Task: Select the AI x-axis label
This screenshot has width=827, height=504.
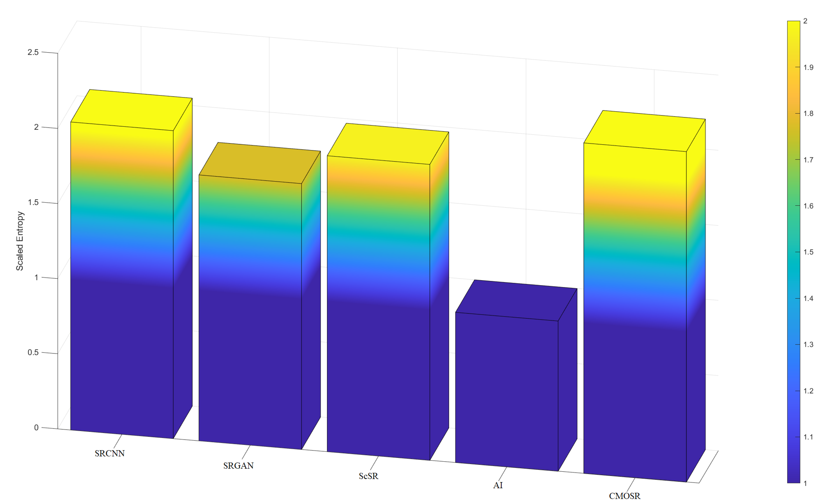Action: point(498,486)
